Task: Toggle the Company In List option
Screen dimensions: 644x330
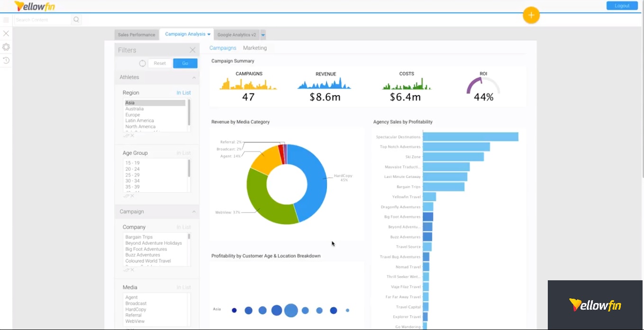Action: [x=184, y=227]
